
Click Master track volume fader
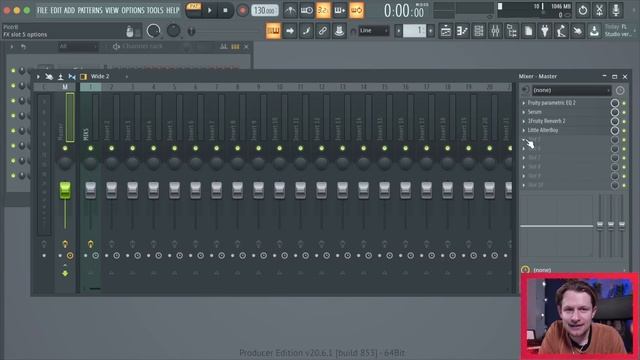pos(65,190)
